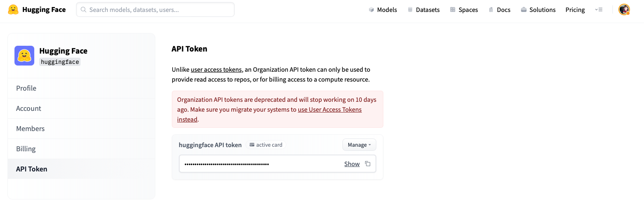Expand the Manage dropdown
The height and width of the screenshot is (204, 644).
[x=359, y=145]
